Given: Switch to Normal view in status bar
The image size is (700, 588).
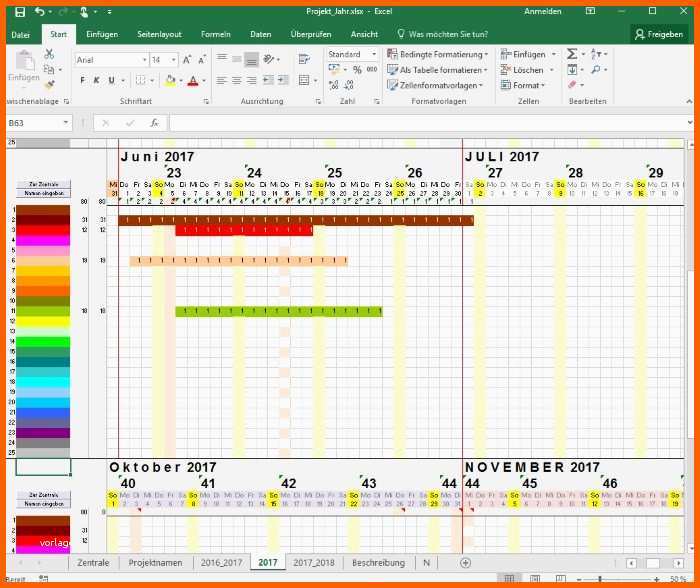Looking at the screenshot, I should [509, 579].
